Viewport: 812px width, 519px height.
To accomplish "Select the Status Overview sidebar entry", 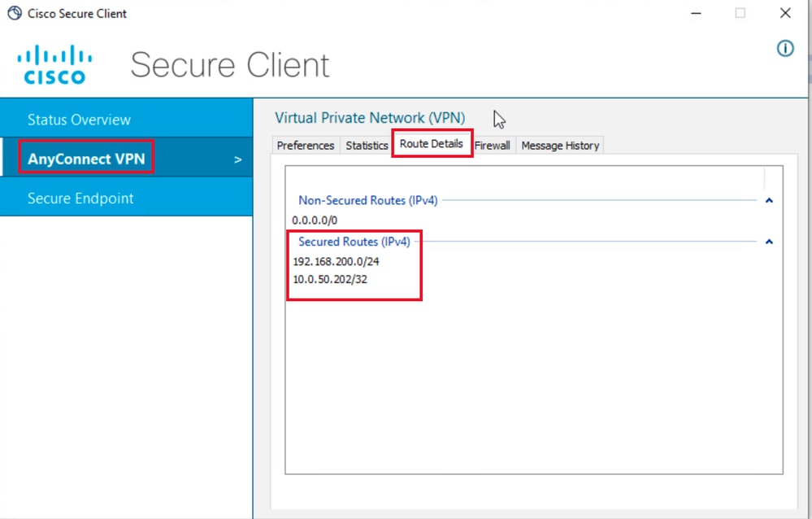I will point(80,119).
